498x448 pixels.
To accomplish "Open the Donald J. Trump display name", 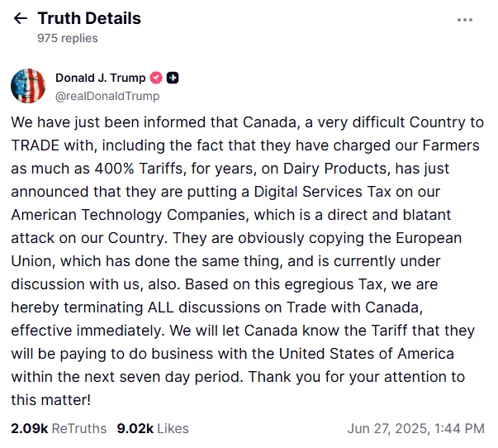I will [101, 78].
